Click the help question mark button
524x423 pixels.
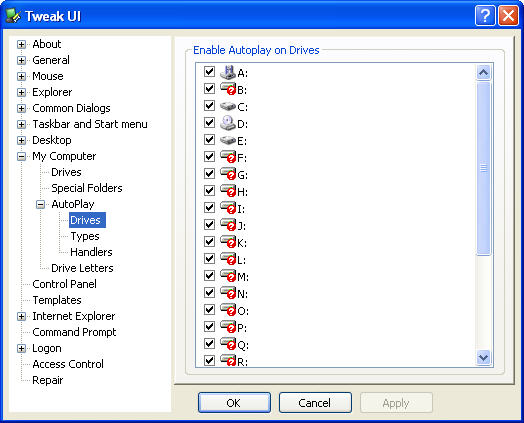485,15
